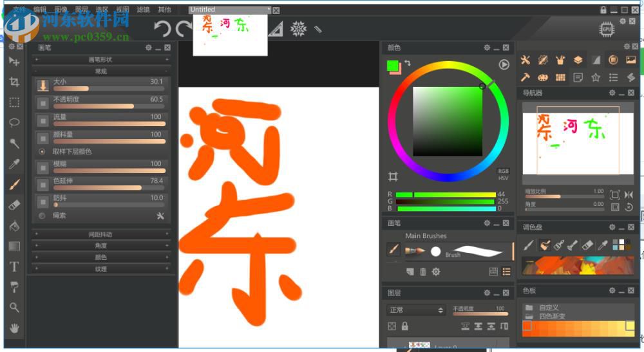The height and width of the screenshot is (352, 644).
Task: Enable the 绳索 radio option
Action: pos(42,216)
